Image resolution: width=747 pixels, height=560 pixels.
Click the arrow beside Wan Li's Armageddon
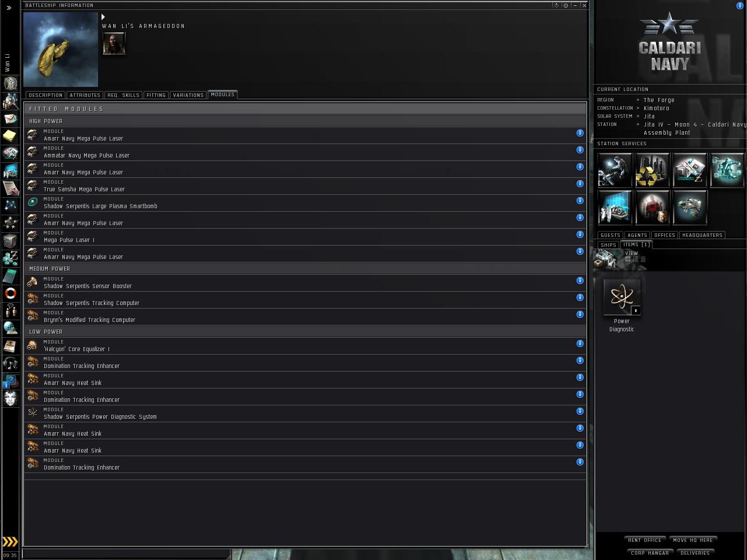[x=103, y=17]
